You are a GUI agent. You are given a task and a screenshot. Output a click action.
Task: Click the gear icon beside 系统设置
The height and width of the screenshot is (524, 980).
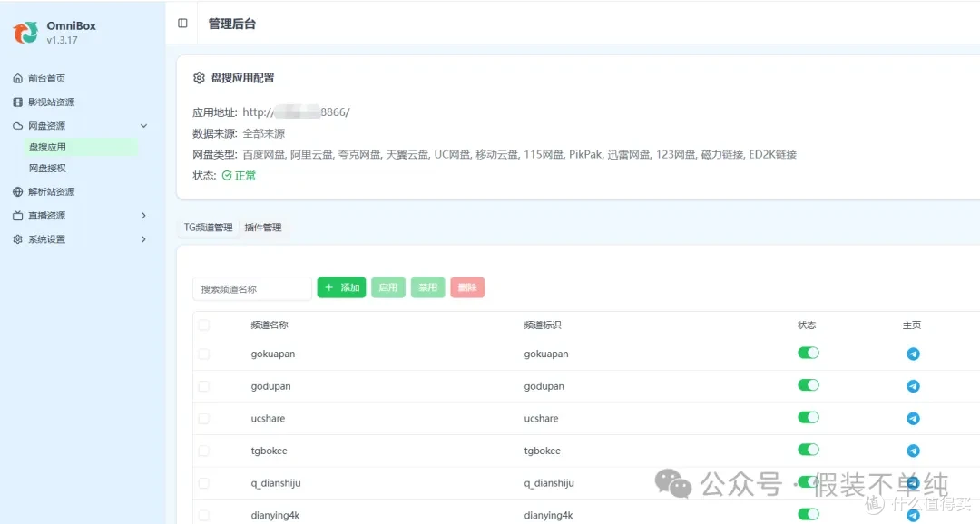[x=17, y=239]
